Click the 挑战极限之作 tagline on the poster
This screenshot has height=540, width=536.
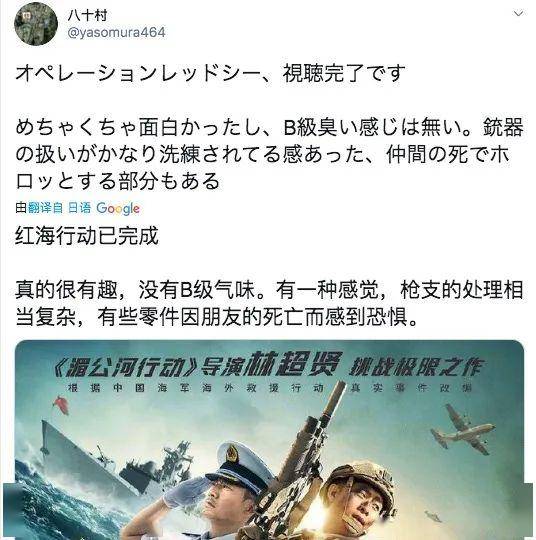pyautogui.click(x=417, y=366)
